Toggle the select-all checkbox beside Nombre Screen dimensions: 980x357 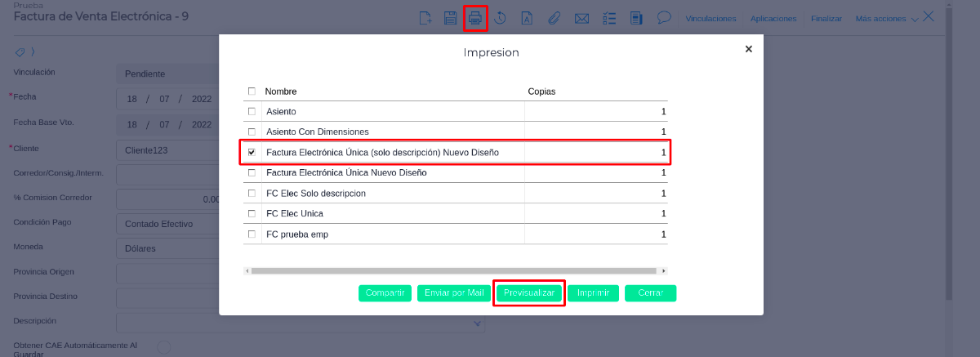pyautogui.click(x=252, y=91)
